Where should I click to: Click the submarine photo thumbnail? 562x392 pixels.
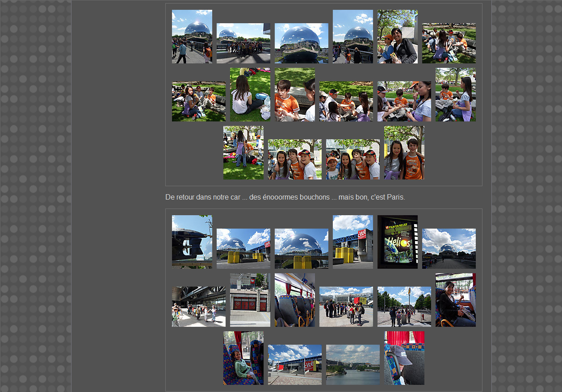192,242
